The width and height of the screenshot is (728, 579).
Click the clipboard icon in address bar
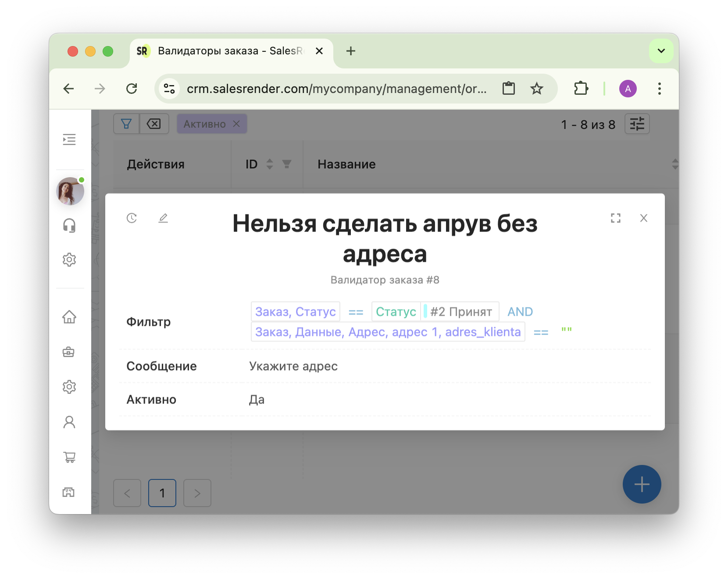[x=509, y=89]
